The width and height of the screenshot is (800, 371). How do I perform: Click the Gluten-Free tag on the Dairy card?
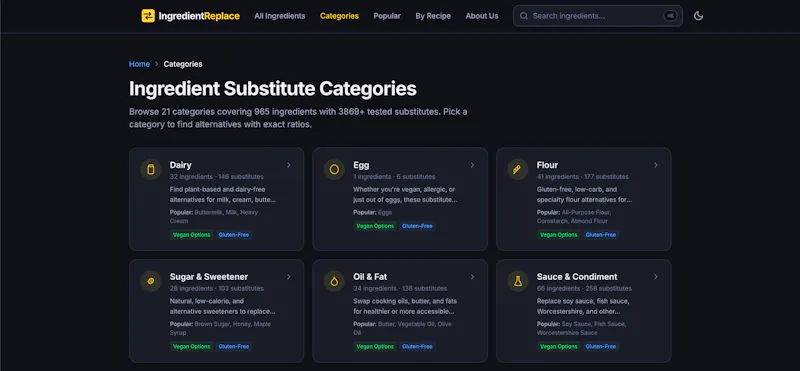click(x=234, y=235)
